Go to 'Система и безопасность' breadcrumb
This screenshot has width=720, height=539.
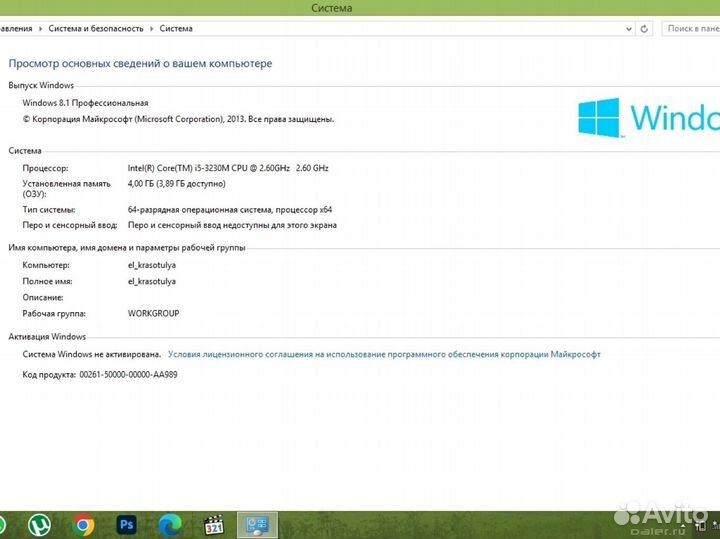(x=95, y=29)
